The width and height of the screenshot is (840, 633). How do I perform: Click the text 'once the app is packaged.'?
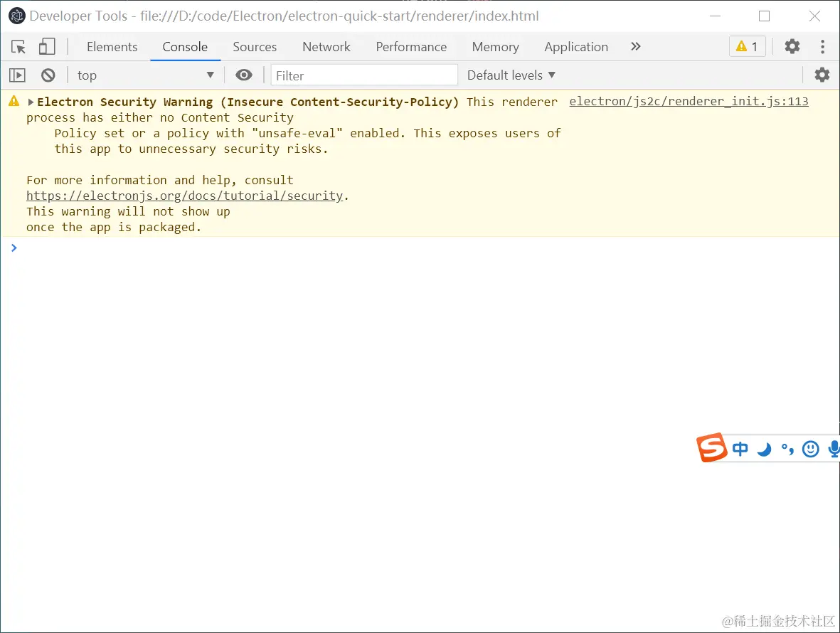click(114, 228)
